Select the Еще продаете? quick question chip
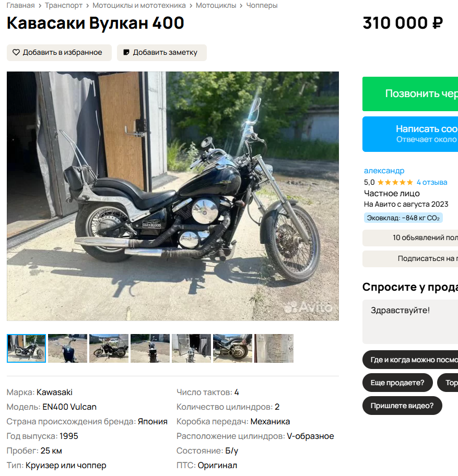458x476 pixels. pos(397,383)
